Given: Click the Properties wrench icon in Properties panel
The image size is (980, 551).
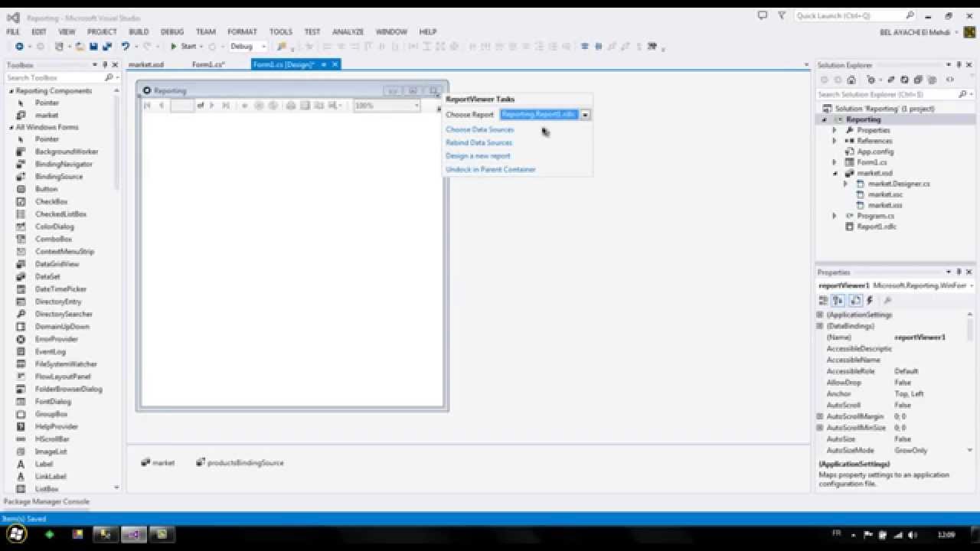Looking at the screenshot, I should click(x=887, y=301).
